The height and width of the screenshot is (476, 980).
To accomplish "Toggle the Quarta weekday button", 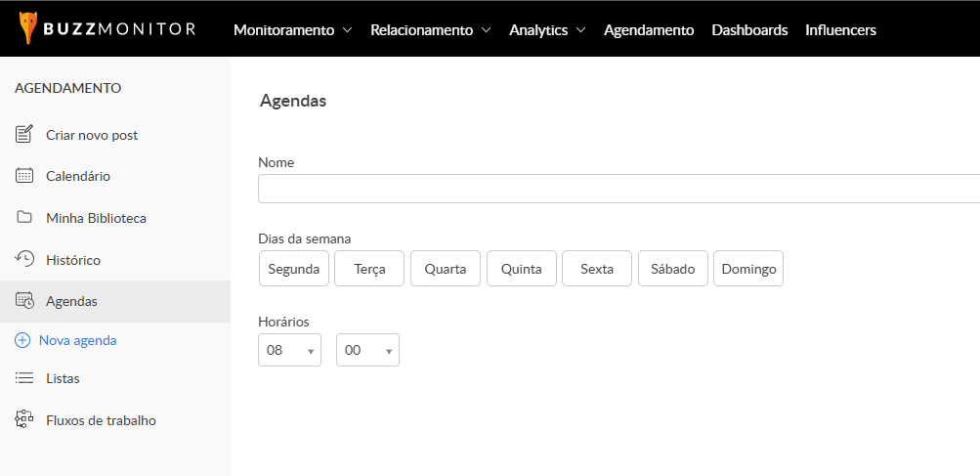I will tap(445, 269).
